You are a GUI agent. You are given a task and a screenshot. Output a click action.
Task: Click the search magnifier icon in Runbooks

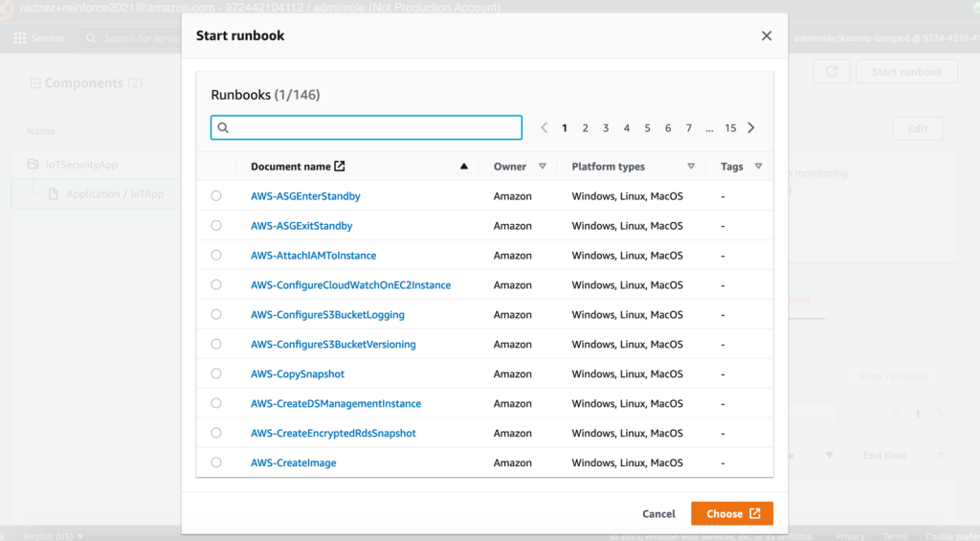point(223,128)
